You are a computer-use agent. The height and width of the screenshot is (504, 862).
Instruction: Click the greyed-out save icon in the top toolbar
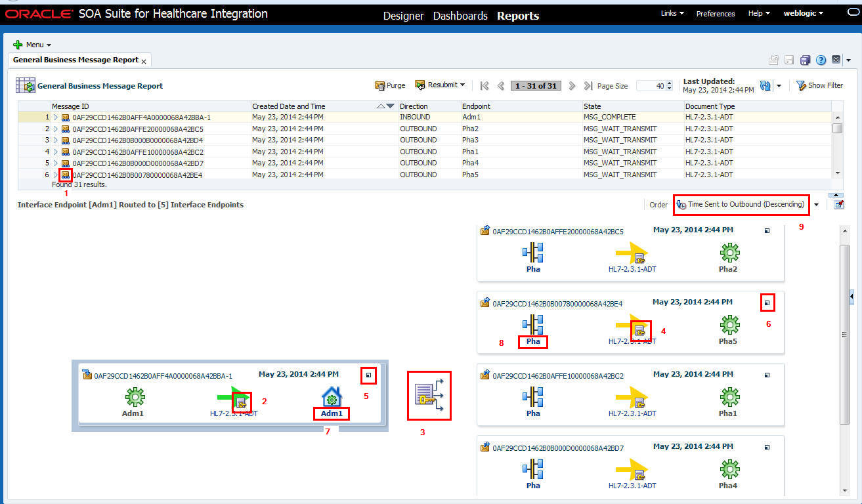(790, 60)
